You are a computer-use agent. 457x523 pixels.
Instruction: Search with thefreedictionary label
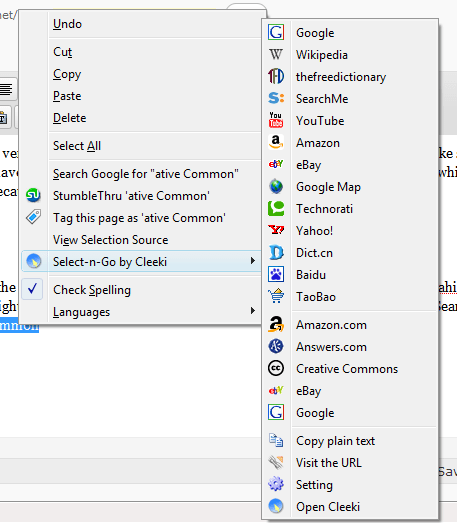click(341, 77)
